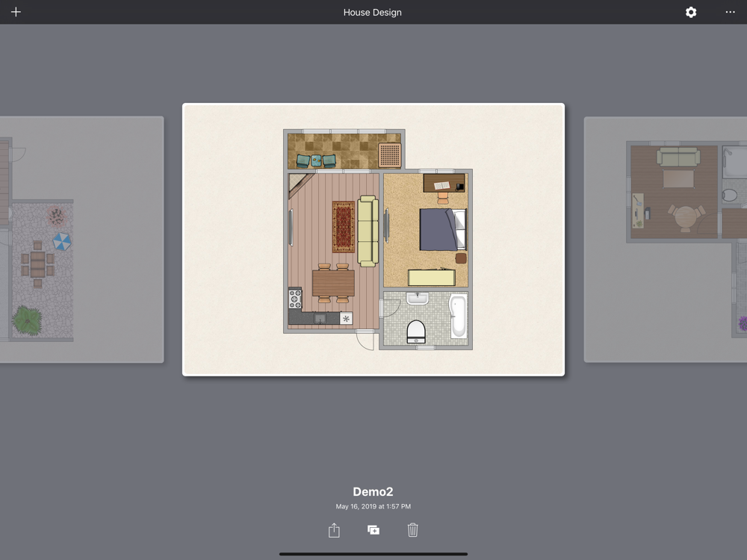Open the more options ellipsis menu
The width and height of the screenshot is (747, 560).
[730, 12]
